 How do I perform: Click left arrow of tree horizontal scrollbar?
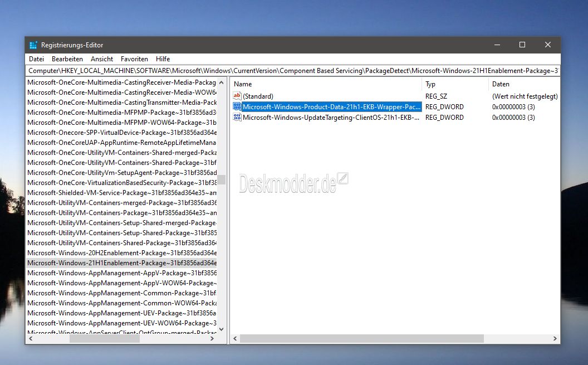pyautogui.click(x=31, y=338)
